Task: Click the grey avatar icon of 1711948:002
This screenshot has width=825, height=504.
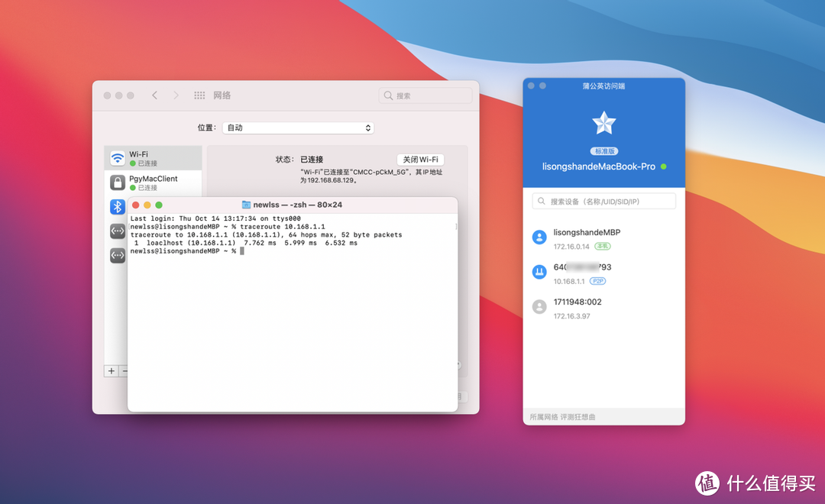Action: point(539,307)
